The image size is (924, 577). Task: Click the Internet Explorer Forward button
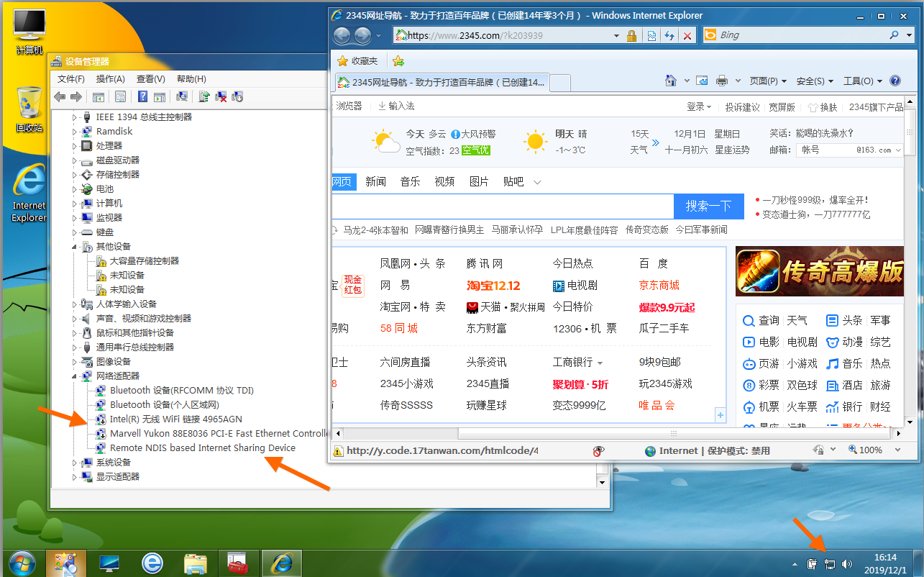[x=362, y=35]
